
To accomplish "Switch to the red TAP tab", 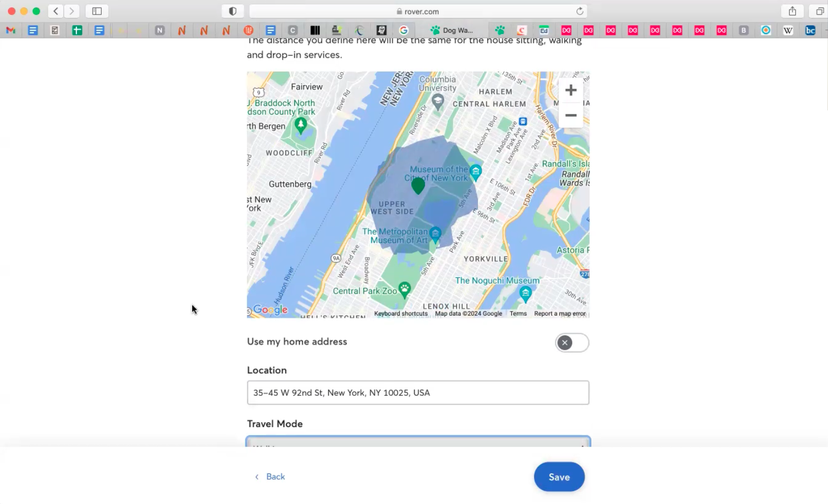I will 248,30.
